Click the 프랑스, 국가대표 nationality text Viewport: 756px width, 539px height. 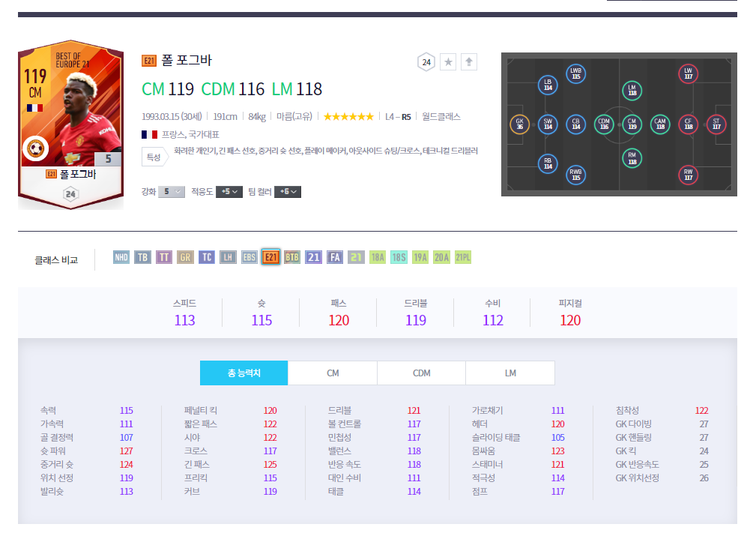[190, 134]
